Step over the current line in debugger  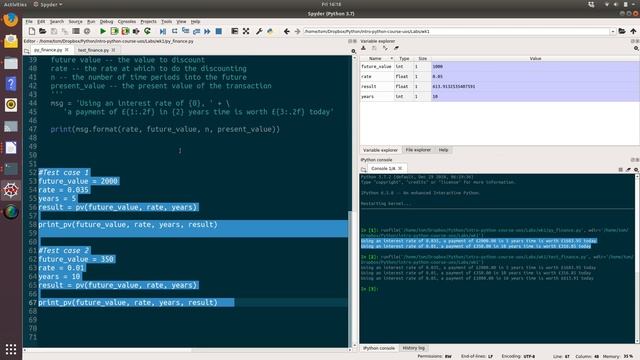(174, 31)
